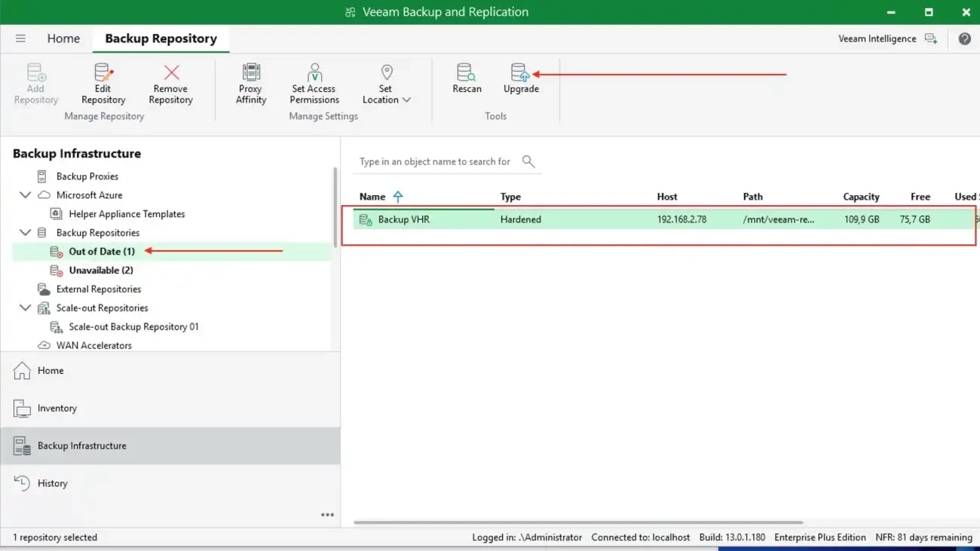Open the History navigation view
Viewport: 980px width, 551px height.
[x=52, y=484]
